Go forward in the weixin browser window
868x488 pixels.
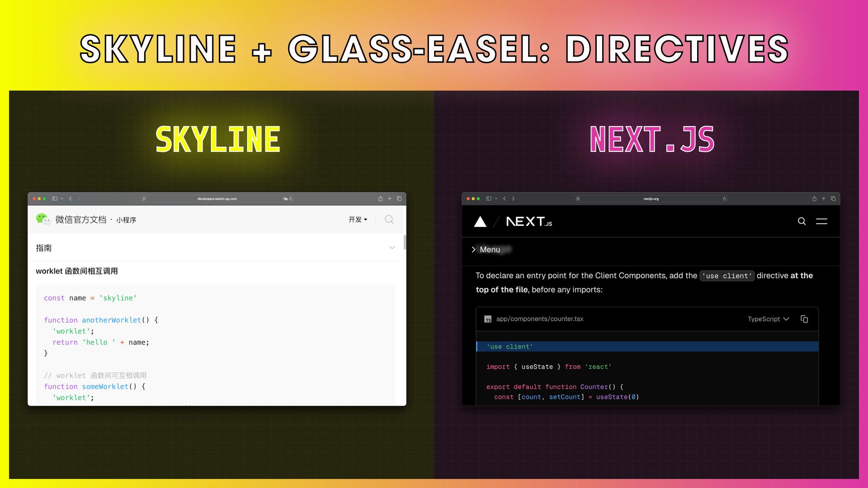click(79, 198)
